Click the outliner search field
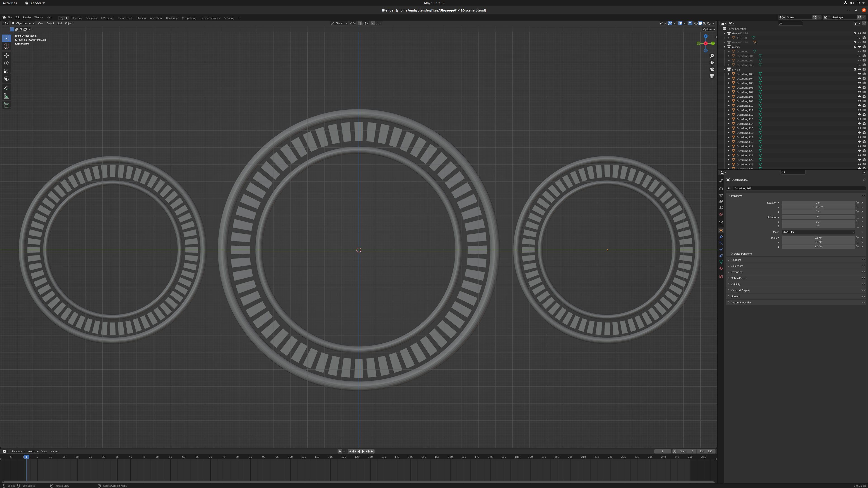868x488 pixels. click(790, 23)
